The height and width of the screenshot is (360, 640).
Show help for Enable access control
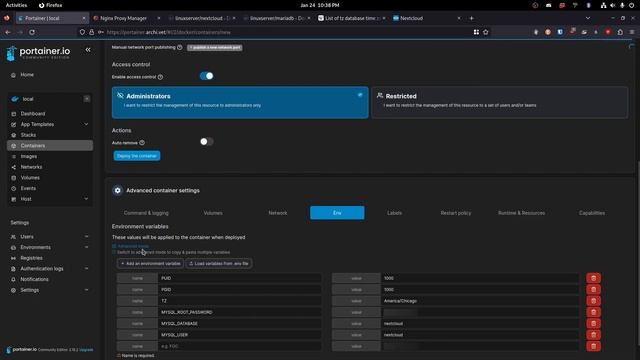[160, 77]
